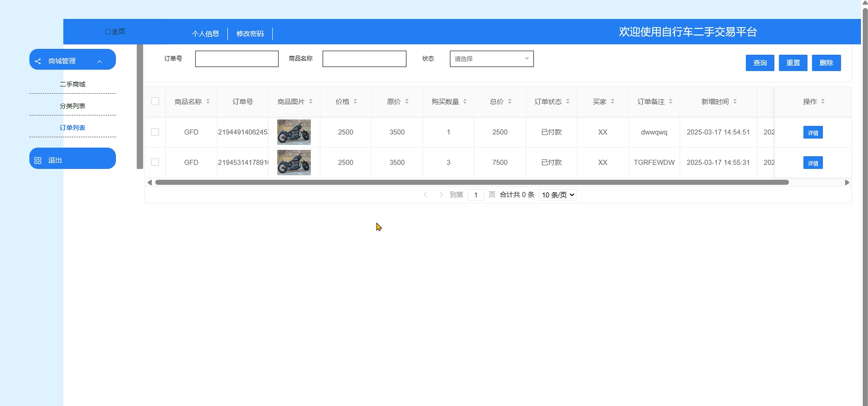Collapse the 商城管理 sidebar menu chevron
Screen dimensions: 868x406
pos(99,61)
